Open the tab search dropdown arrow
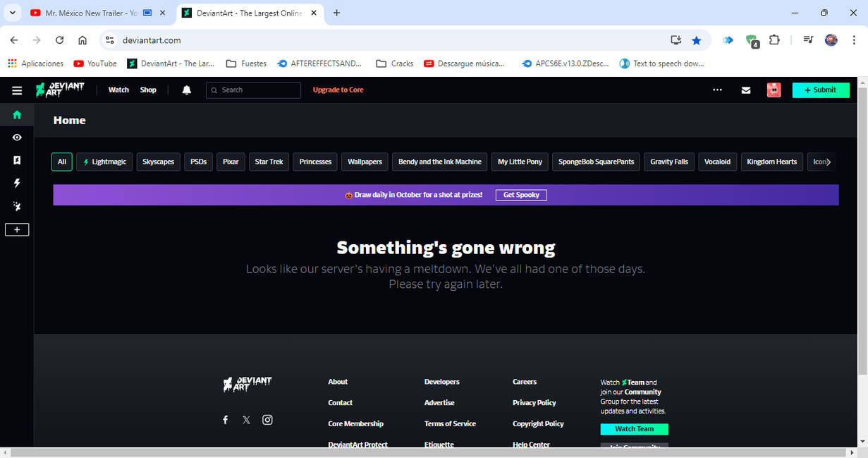 coord(13,13)
